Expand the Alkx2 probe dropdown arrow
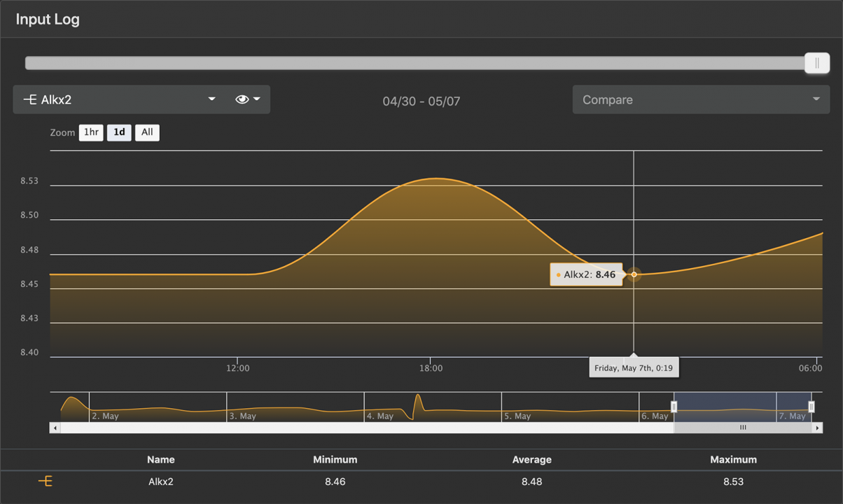The height and width of the screenshot is (504, 843). 211,99
